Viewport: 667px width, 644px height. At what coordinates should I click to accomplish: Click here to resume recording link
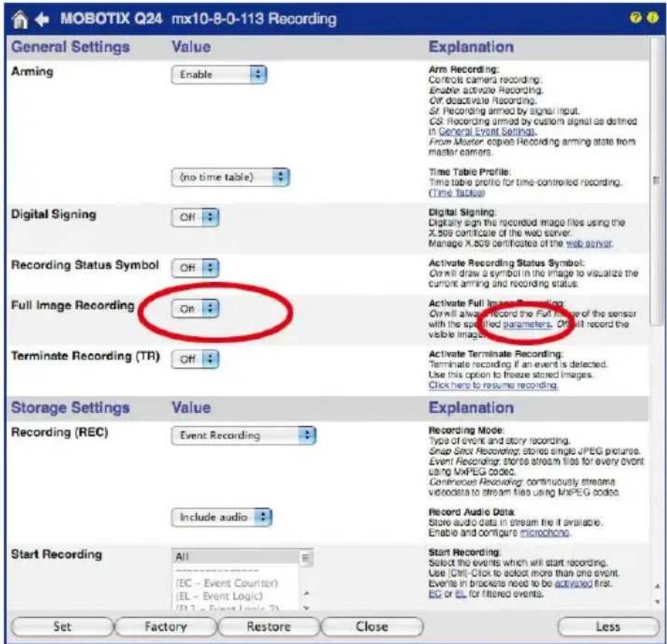(493, 385)
